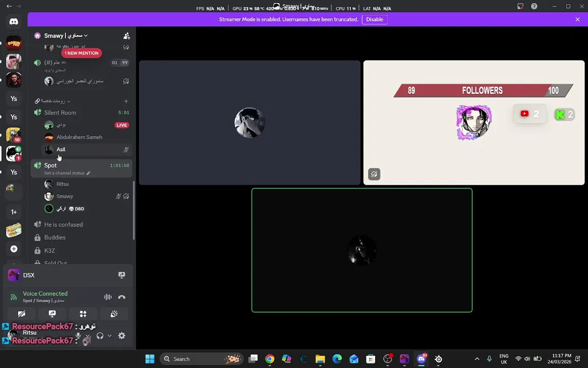Click the Add a Server plus icon
Screen dimensions: 588x368
pyautogui.click(x=14, y=249)
